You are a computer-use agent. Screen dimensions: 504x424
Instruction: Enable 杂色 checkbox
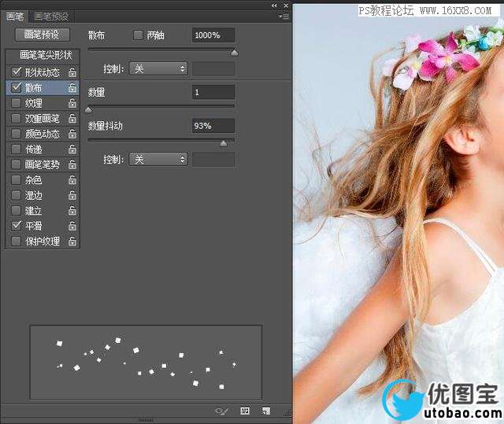16,179
